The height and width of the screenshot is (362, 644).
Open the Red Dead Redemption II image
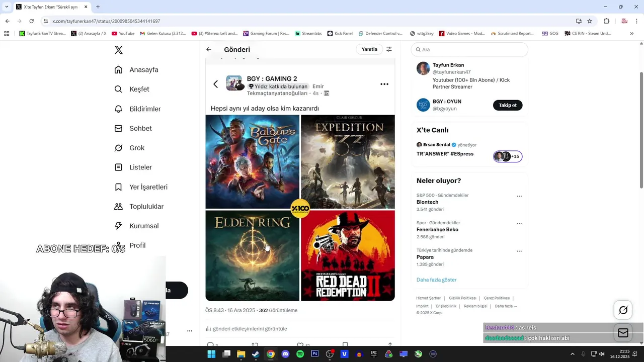(x=348, y=255)
